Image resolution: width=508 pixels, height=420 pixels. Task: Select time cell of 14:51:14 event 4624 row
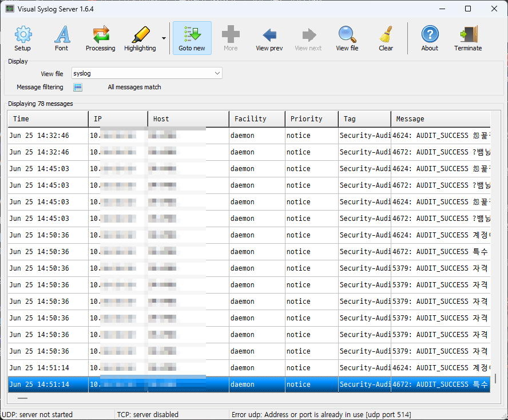pyautogui.click(x=48, y=368)
